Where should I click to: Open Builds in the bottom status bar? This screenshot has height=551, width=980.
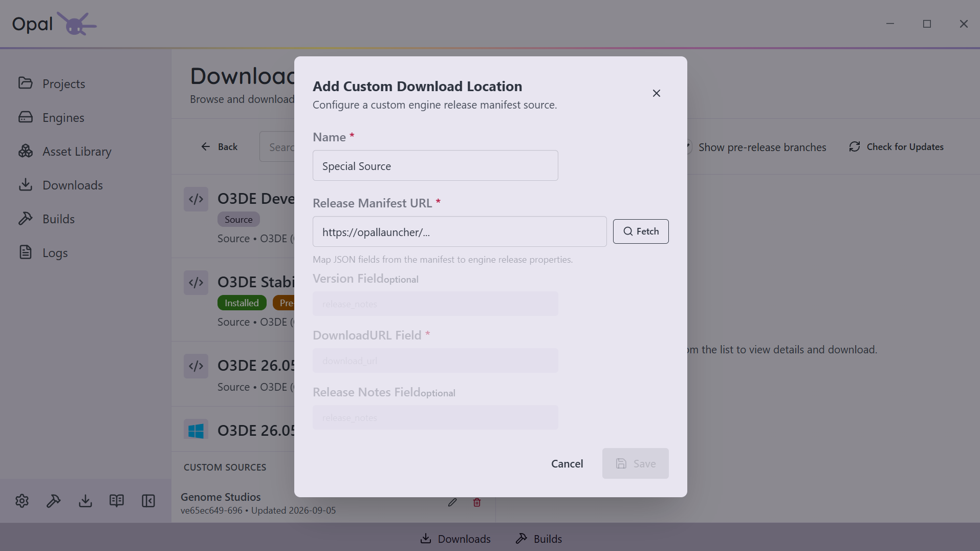tap(539, 539)
